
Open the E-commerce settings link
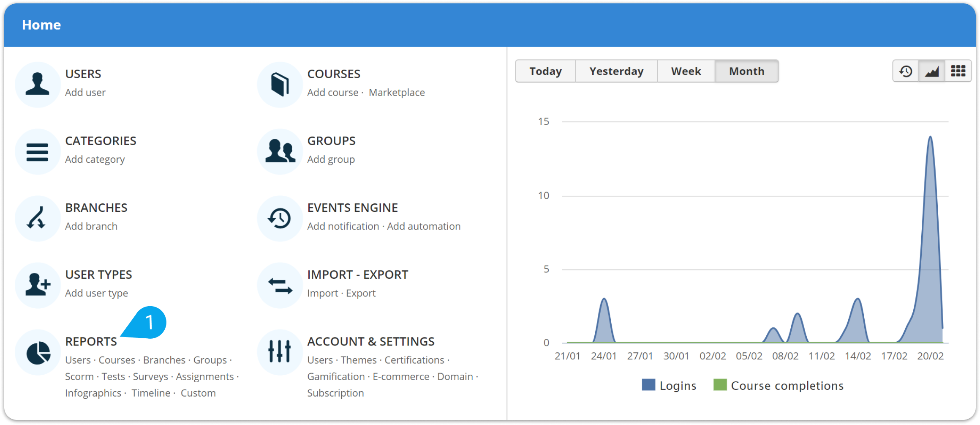(x=401, y=376)
